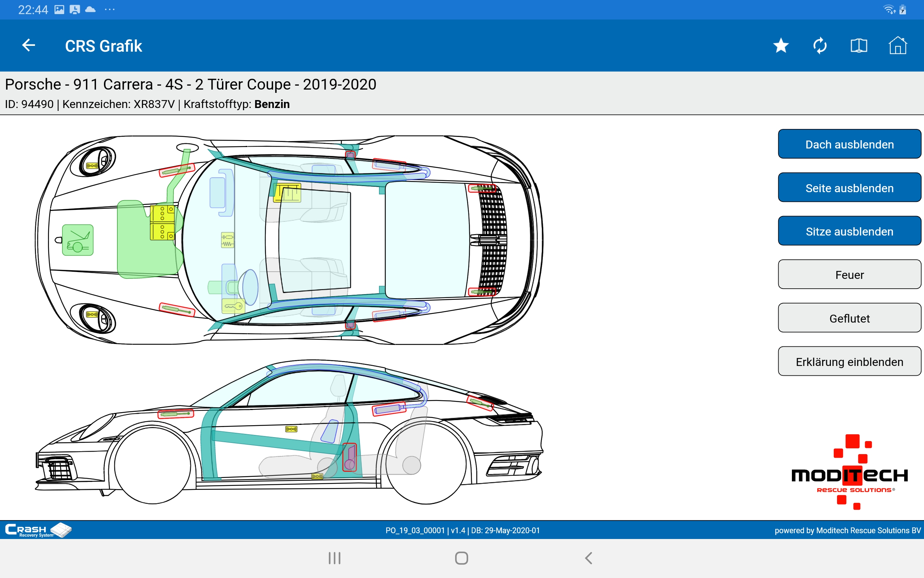Image resolution: width=924 pixels, height=578 pixels.
Task: Tap the green hood-release car icon
Action: click(78, 240)
